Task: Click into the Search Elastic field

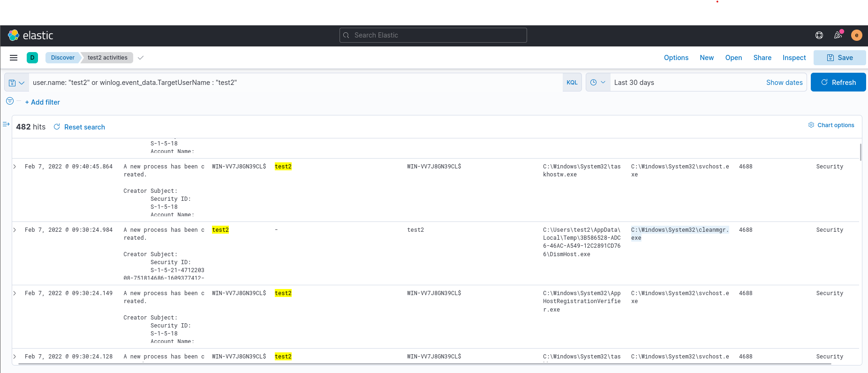Action: [433, 35]
